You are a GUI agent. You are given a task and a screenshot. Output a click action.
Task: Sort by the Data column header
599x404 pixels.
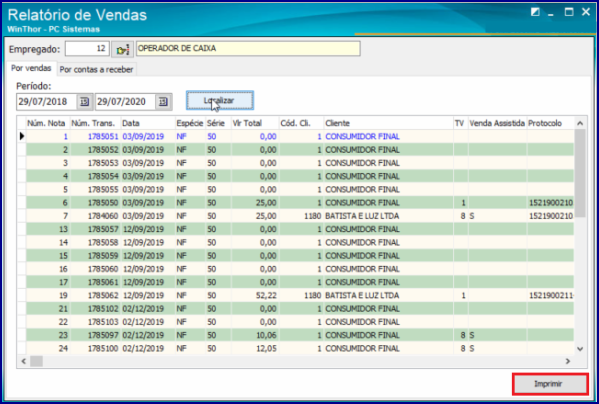pyautogui.click(x=148, y=123)
